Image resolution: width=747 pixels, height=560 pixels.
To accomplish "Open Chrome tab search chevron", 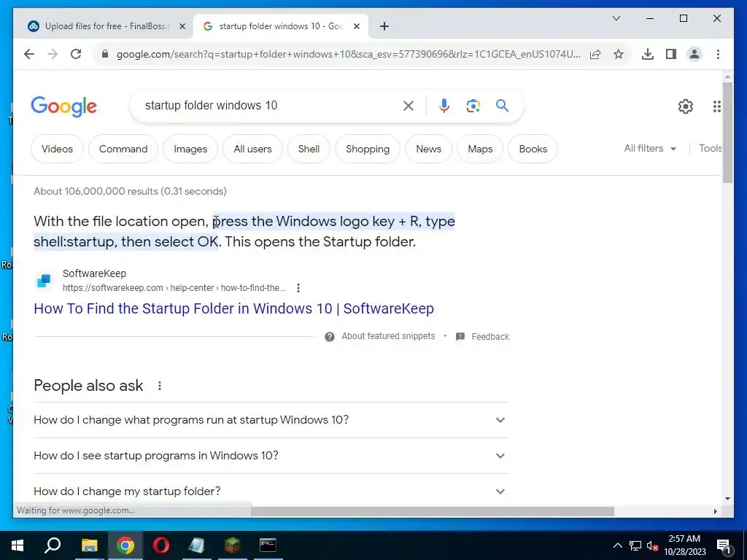I will pyautogui.click(x=616, y=18).
